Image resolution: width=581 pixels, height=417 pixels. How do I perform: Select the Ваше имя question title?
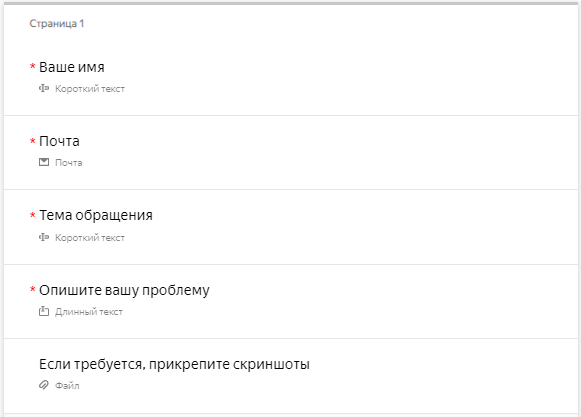[72, 67]
